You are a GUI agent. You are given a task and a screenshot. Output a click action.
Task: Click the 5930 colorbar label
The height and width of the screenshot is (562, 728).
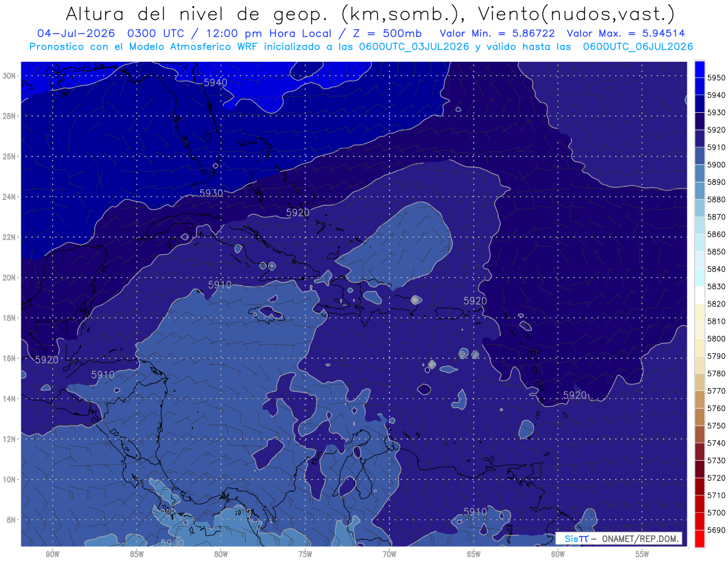click(716, 113)
